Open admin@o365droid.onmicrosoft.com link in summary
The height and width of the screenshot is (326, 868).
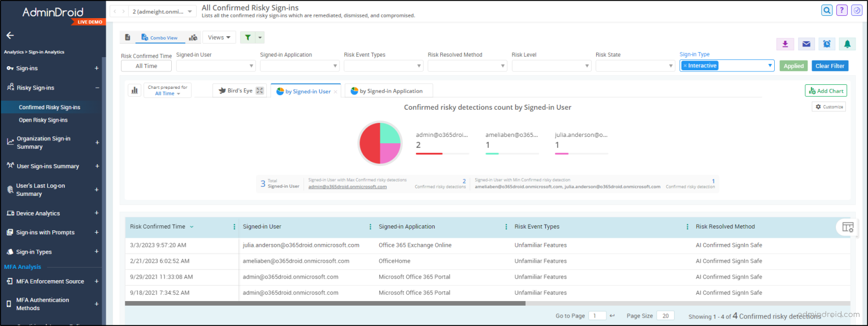click(348, 186)
